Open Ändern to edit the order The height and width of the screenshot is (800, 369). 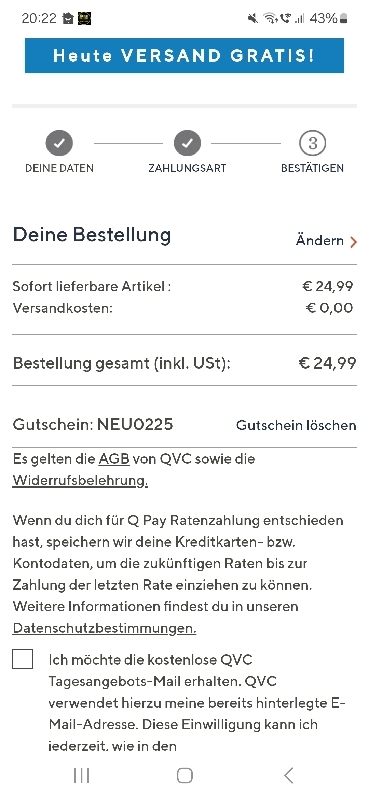pyautogui.click(x=326, y=241)
